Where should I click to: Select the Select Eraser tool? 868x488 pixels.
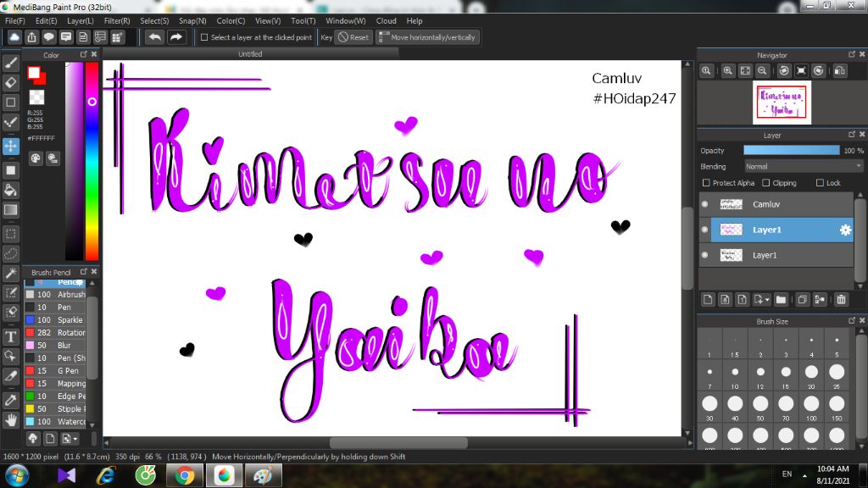(10, 312)
